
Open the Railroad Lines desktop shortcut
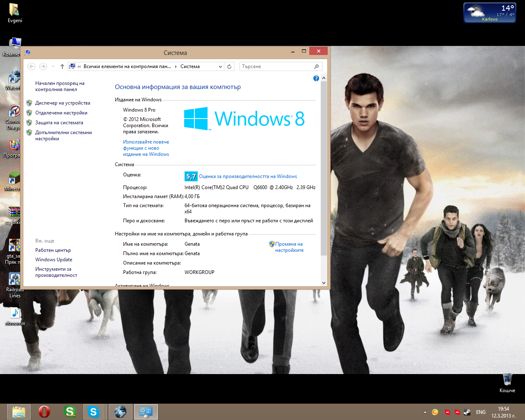pyautogui.click(x=15, y=285)
